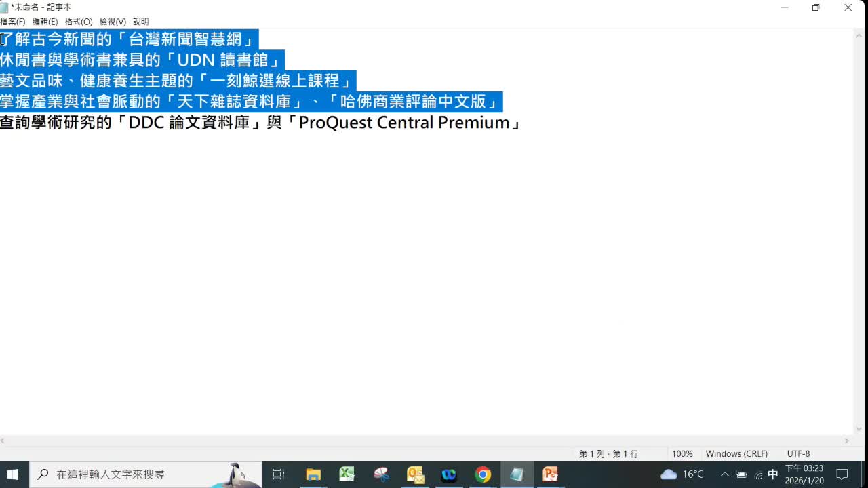The height and width of the screenshot is (488, 868).
Task: Open PowerPoint from the taskbar
Action: (551, 474)
